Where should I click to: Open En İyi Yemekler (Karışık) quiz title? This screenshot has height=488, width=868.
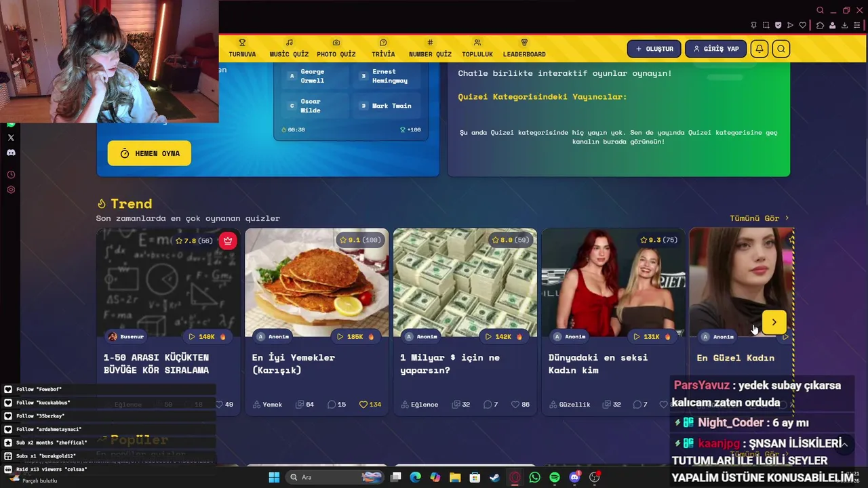[294, 364]
